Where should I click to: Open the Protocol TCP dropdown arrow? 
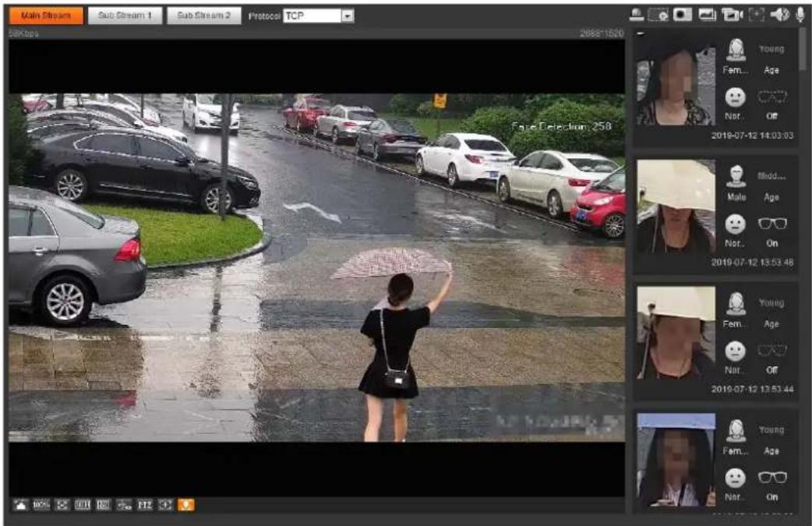coord(348,16)
